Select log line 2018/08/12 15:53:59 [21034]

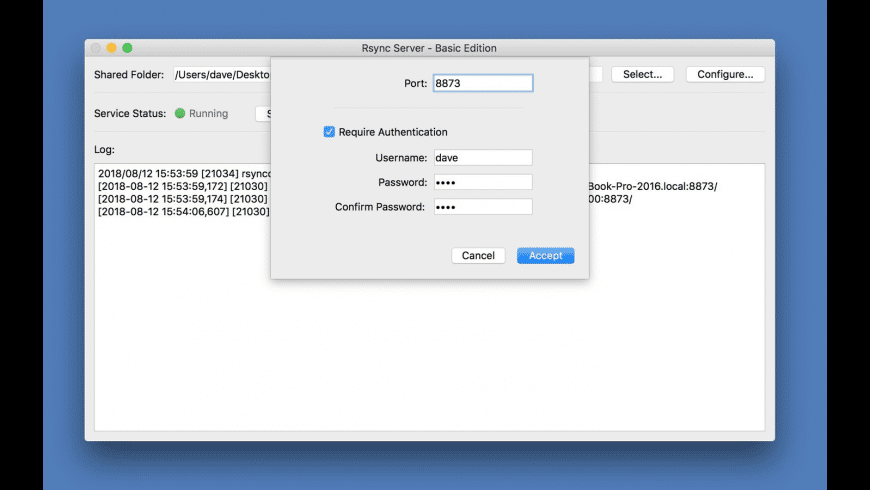pos(184,174)
